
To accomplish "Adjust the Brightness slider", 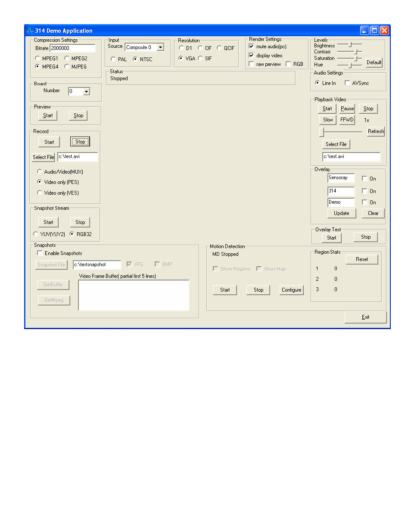I will pos(351,44).
